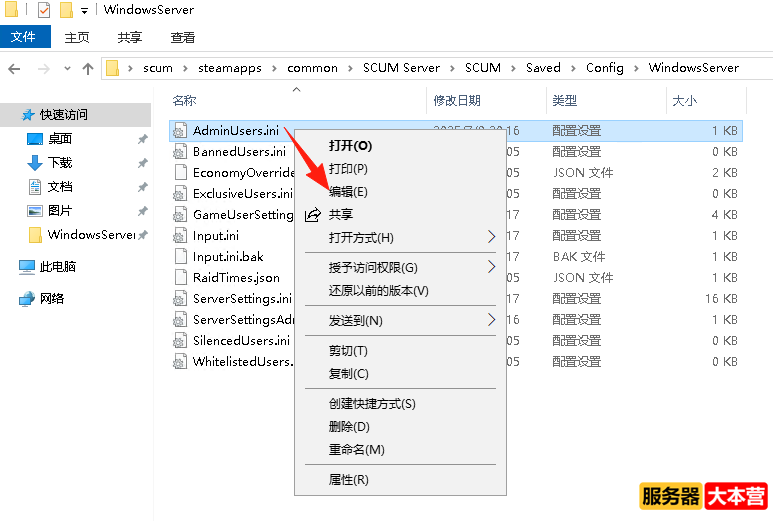Click the BannedUsers.ini file icon
Screen dimensions: 773x521
(x=180, y=152)
